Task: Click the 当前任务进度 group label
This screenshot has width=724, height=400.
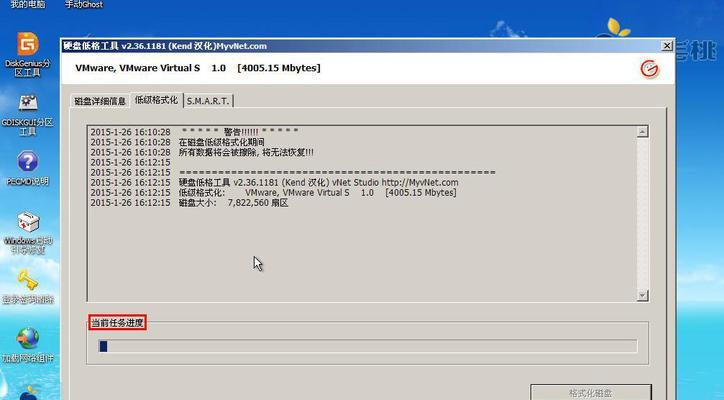Action: tap(117, 323)
